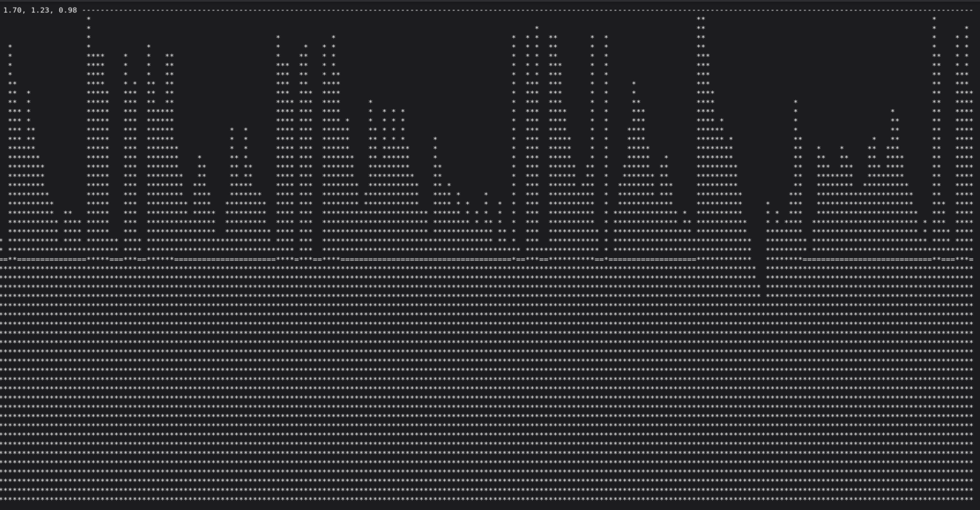Viewport: 980px width, 510px height.
Task: Select the 1-minute load value 1.70
Action: pyautogui.click(x=14, y=10)
